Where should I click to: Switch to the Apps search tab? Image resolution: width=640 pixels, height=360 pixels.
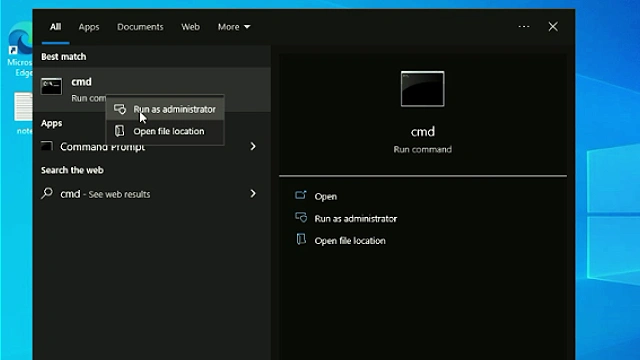tap(89, 27)
